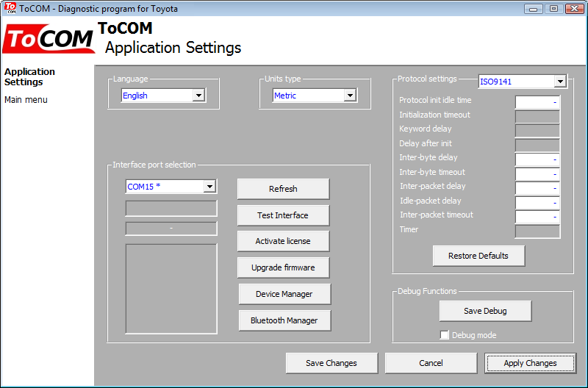Click the Keyword delay field
The width and height of the screenshot is (588, 388).
pos(538,131)
